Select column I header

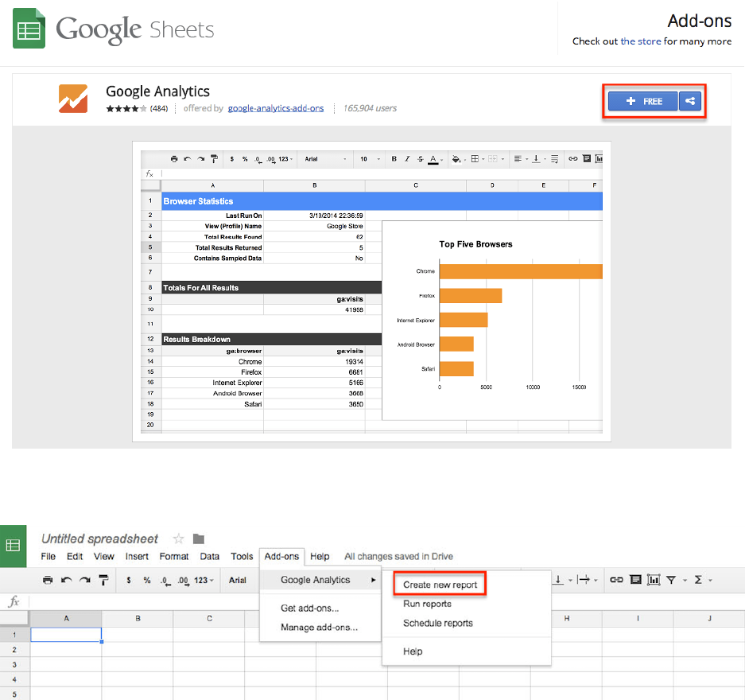[x=638, y=618]
